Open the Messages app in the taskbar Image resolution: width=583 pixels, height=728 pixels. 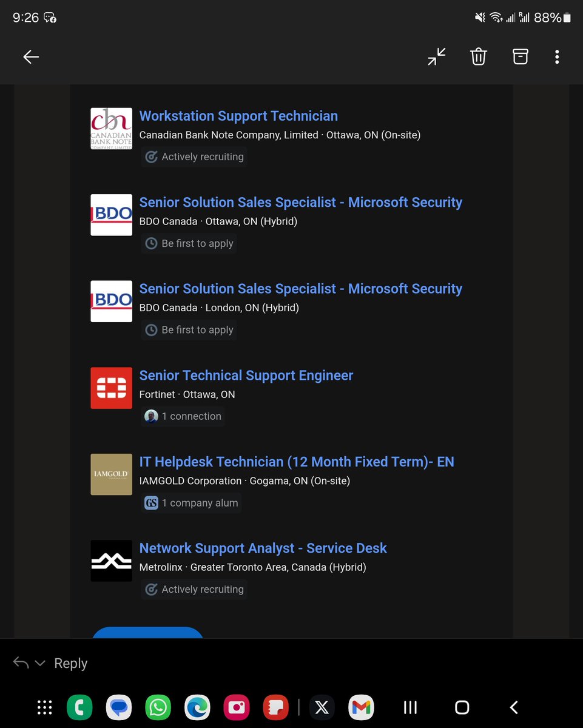click(119, 707)
